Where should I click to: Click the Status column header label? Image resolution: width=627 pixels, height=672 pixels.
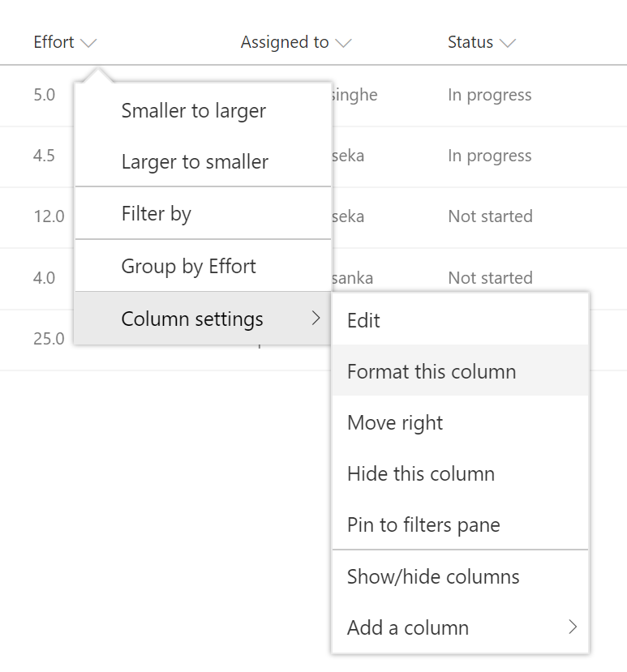pyautogui.click(x=470, y=42)
